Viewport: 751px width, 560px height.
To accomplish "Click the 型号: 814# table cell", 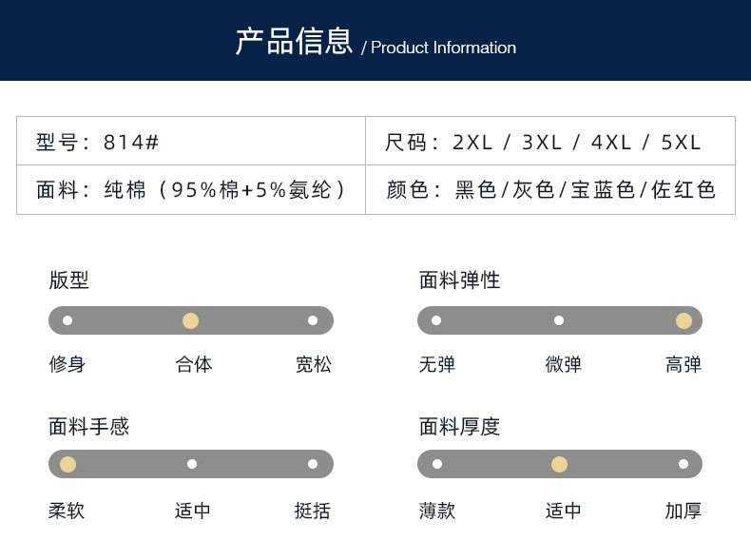I will (x=191, y=142).
